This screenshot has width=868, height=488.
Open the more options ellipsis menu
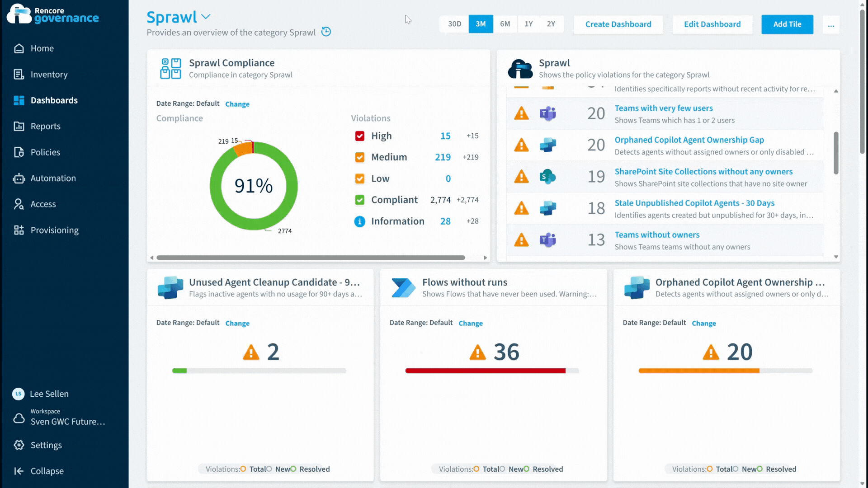[x=830, y=24]
